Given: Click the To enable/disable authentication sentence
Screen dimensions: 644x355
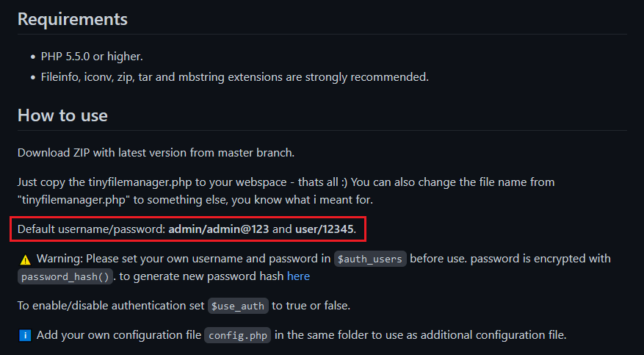Looking at the screenshot, I should (184, 306).
